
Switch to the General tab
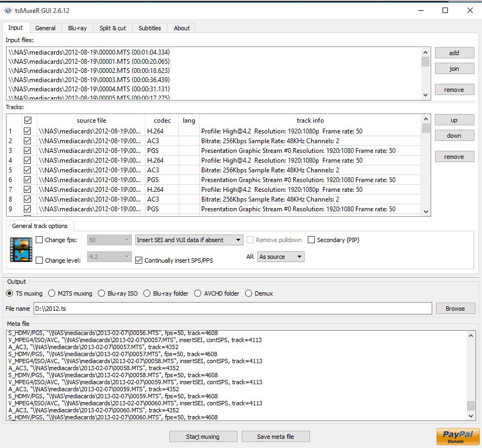tap(45, 28)
